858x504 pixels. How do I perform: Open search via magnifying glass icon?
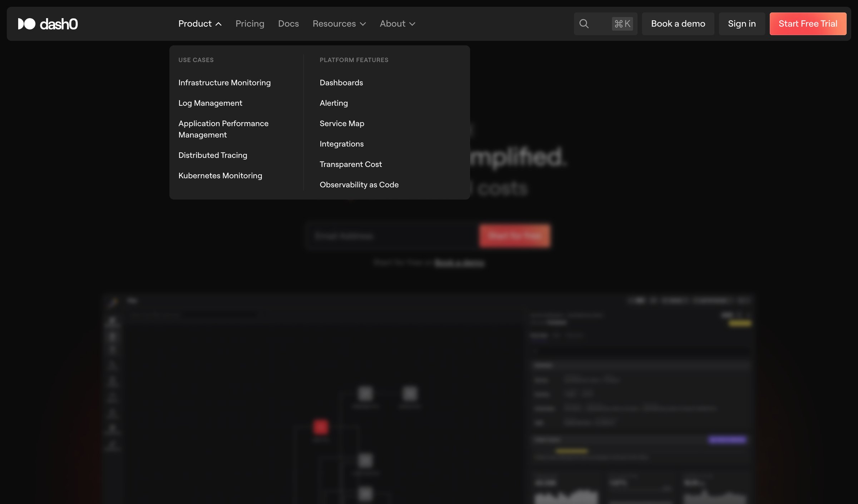coord(584,24)
